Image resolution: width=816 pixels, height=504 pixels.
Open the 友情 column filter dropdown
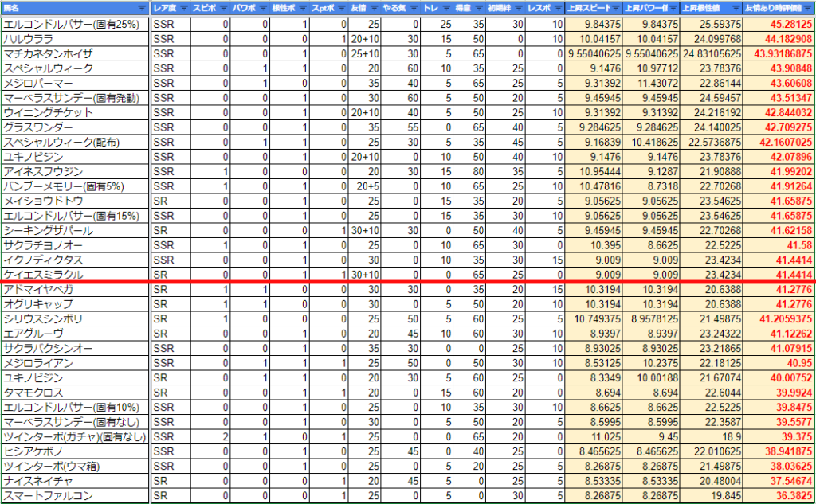tap(374, 8)
